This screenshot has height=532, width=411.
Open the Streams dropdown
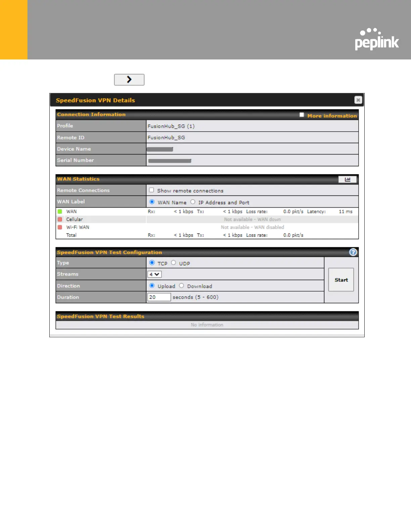click(154, 274)
